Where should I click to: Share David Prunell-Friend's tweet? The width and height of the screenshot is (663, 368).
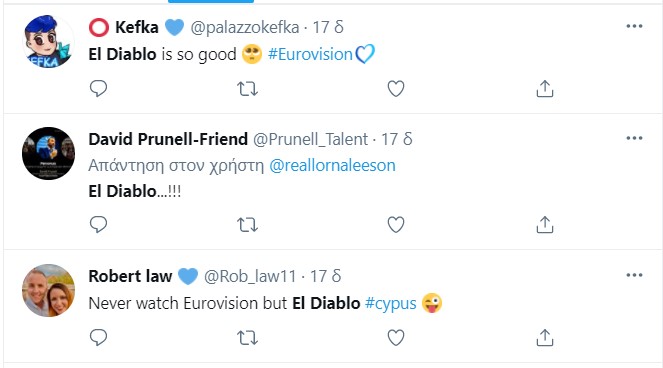[x=545, y=225]
